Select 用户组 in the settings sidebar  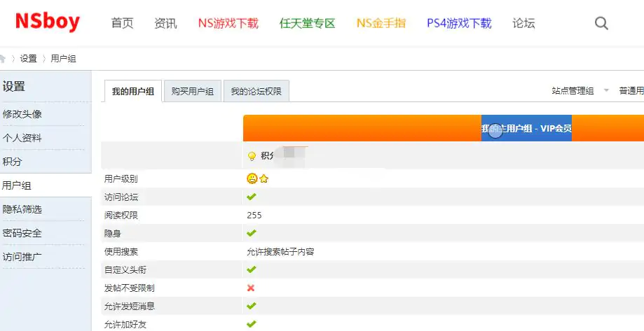[16, 185]
